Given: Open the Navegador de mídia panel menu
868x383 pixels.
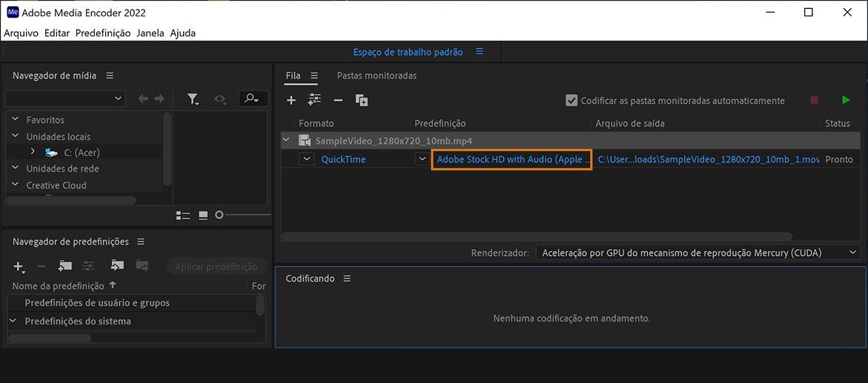Looking at the screenshot, I should [110, 76].
